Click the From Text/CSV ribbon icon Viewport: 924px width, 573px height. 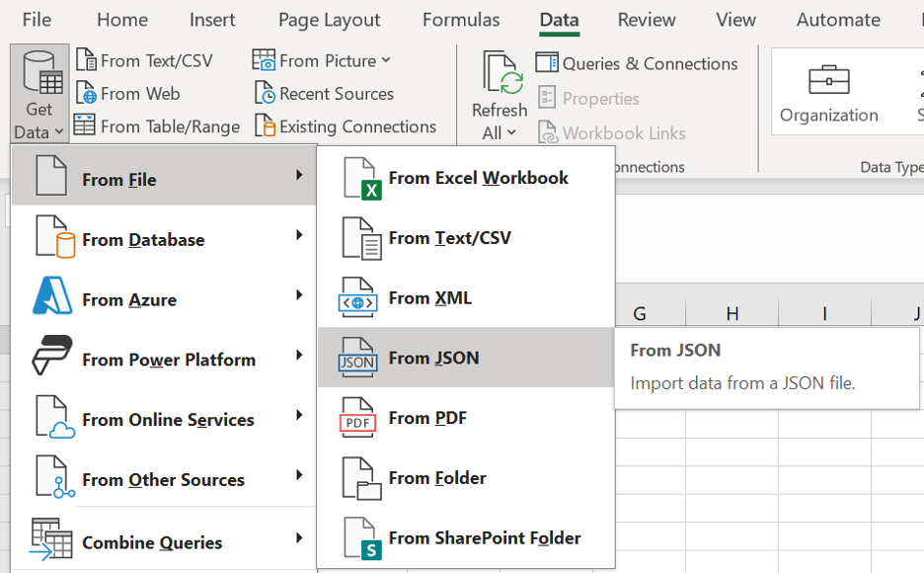pyautogui.click(x=86, y=60)
